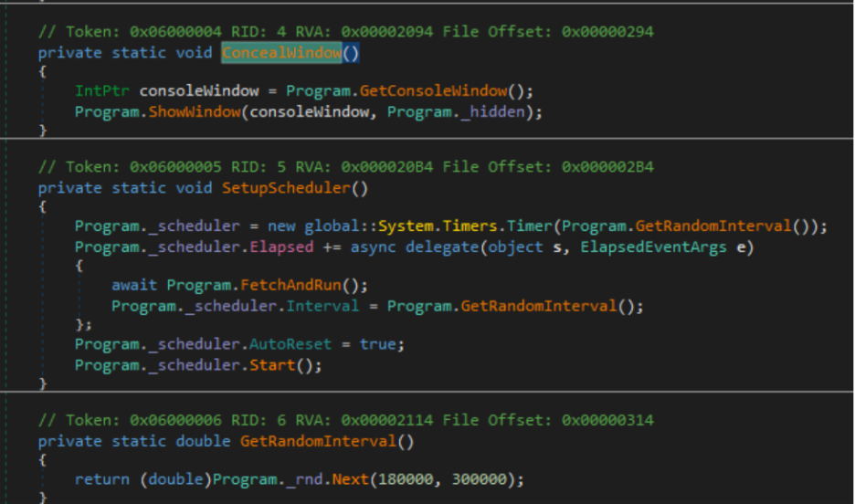The width and height of the screenshot is (855, 504).
Task: Click _scheduler on the Start line
Action: (x=195, y=365)
